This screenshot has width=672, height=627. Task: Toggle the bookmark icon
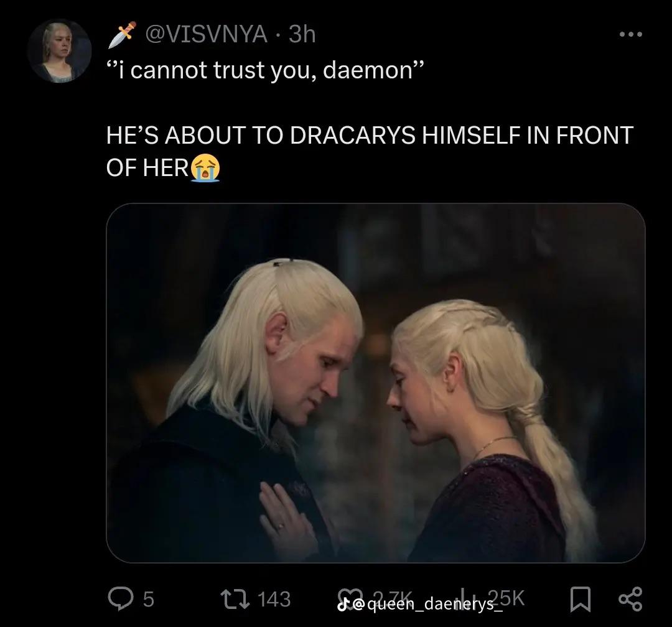coord(581,599)
